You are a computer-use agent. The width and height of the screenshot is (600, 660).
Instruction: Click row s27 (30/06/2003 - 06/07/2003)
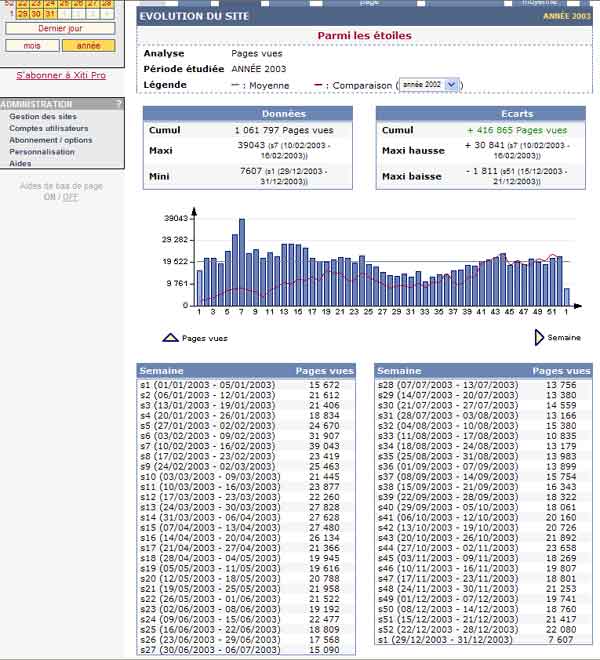click(246, 649)
